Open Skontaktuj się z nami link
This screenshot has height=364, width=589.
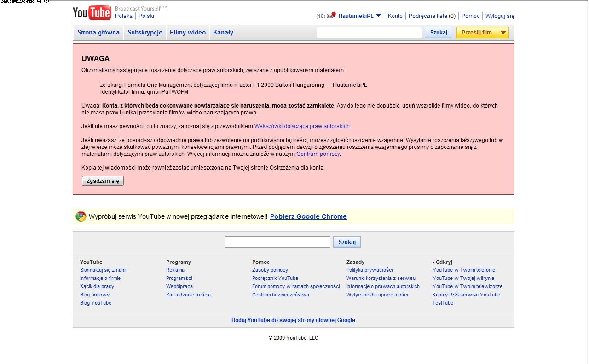pos(103,270)
